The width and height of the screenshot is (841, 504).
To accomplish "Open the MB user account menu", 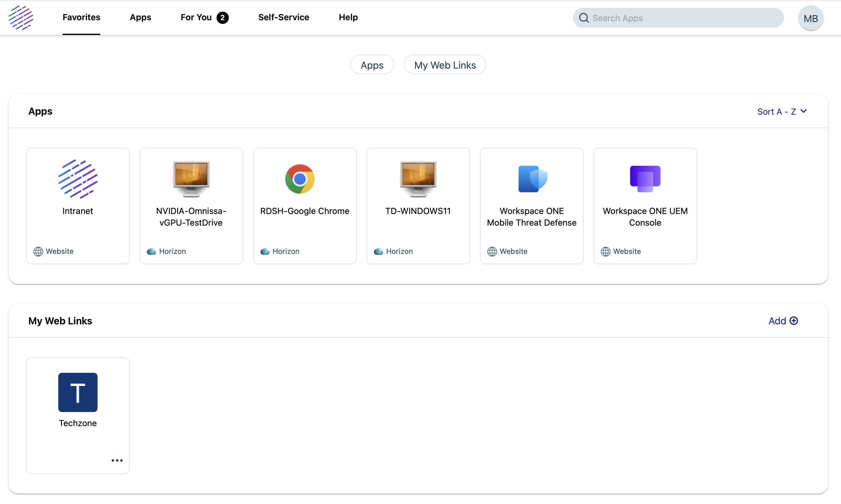I will [x=810, y=18].
